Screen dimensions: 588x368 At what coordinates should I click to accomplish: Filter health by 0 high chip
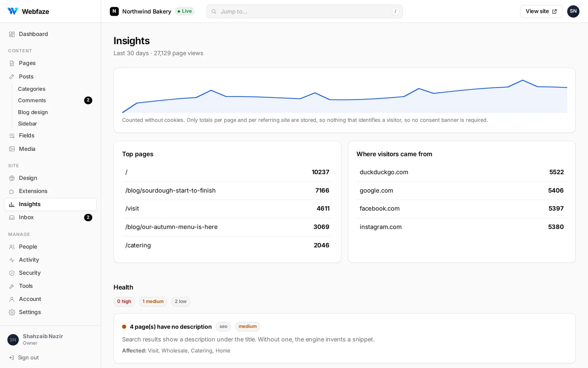click(x=124, y=302)
